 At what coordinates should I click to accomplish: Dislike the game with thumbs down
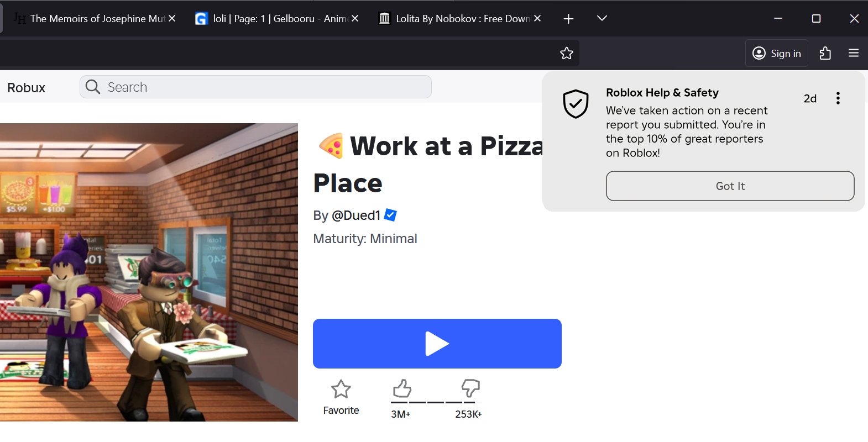coord(470,389)
